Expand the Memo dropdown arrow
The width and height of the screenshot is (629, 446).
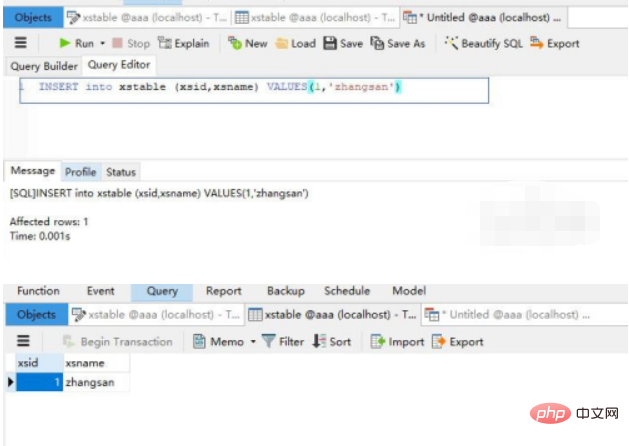click(x=253, y=342)
